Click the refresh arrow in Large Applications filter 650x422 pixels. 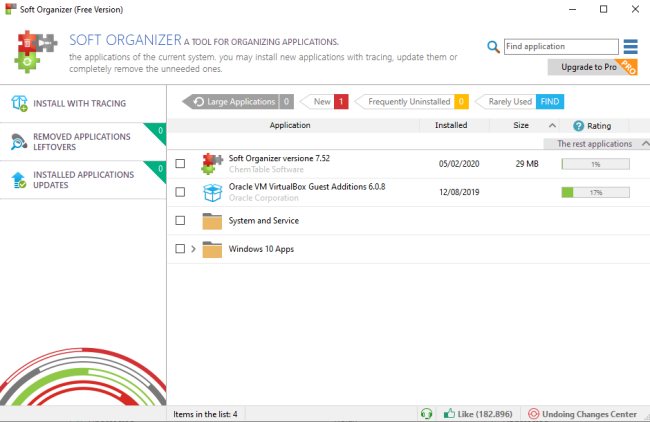199,102
